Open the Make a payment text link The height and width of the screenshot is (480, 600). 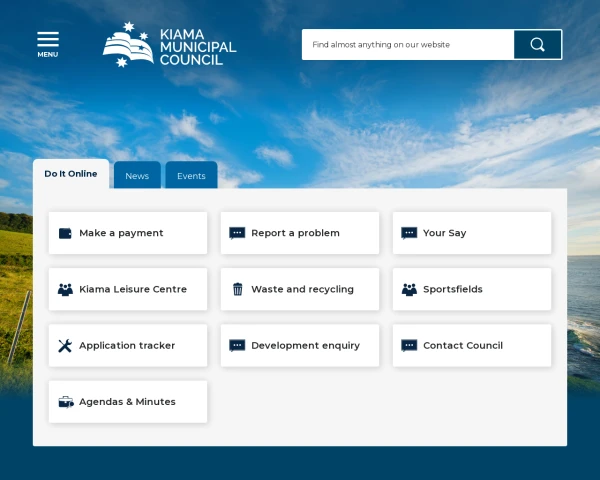[121, 233]
